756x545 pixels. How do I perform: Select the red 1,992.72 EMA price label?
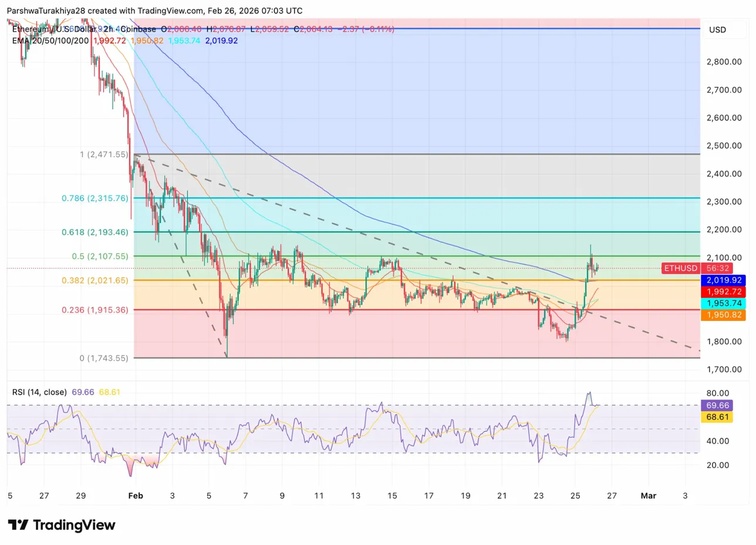click(x=723, y=292)
